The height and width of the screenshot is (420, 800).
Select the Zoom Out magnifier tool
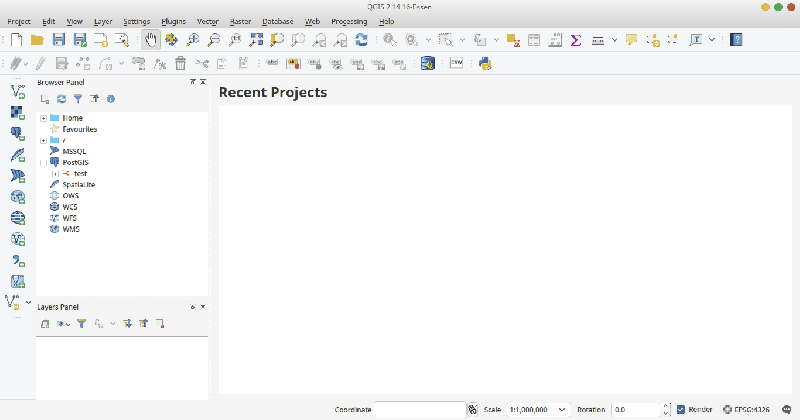point(214,40)
